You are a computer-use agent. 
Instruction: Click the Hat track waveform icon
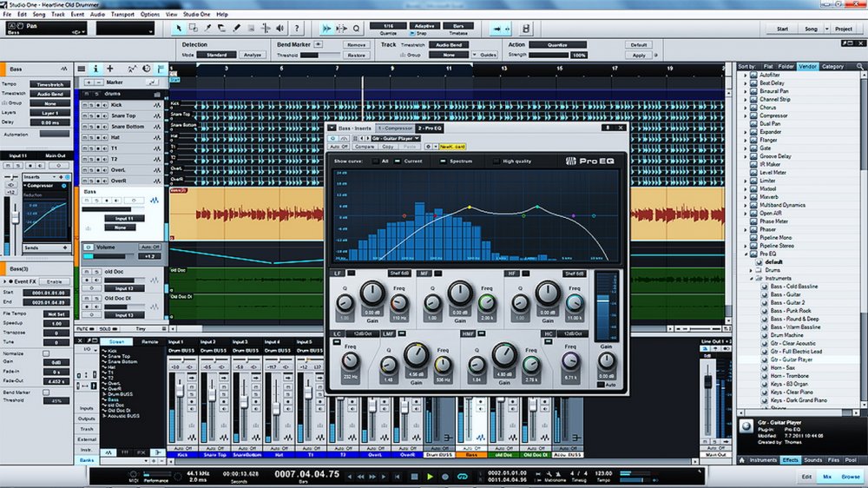pos(157,137)
